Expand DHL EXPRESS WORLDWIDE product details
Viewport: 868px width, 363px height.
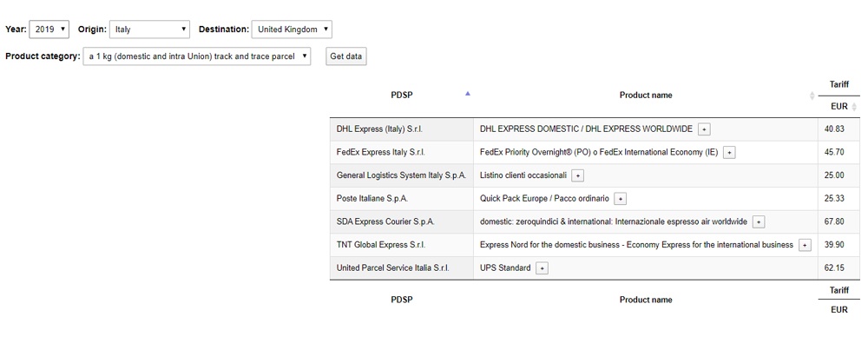704,129
